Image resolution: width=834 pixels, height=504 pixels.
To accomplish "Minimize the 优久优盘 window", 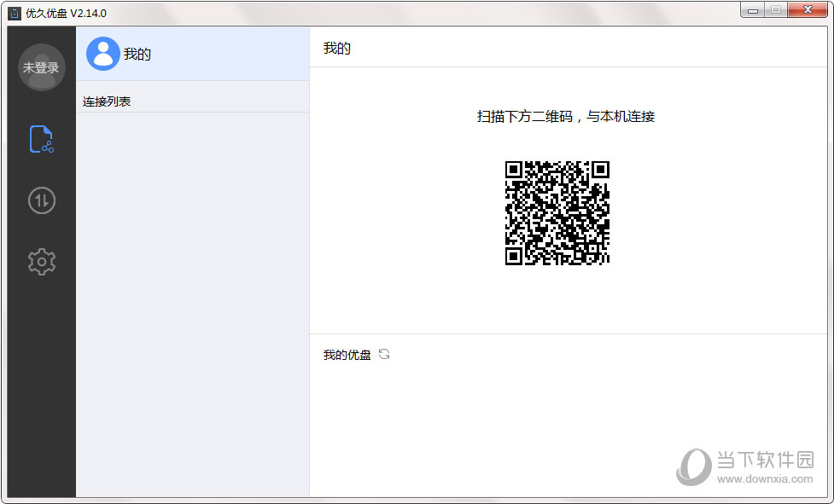I will (x=753, y=10).
